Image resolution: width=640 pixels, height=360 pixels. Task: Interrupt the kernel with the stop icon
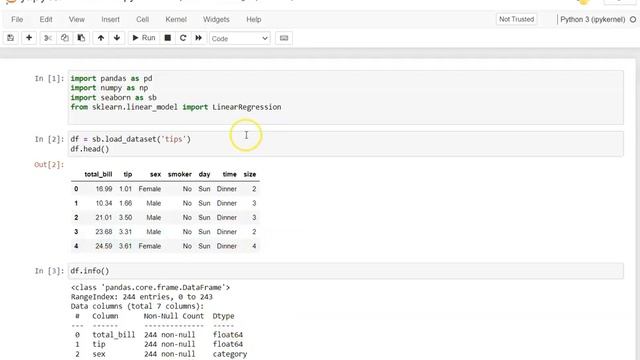click(x=167, y=38)
